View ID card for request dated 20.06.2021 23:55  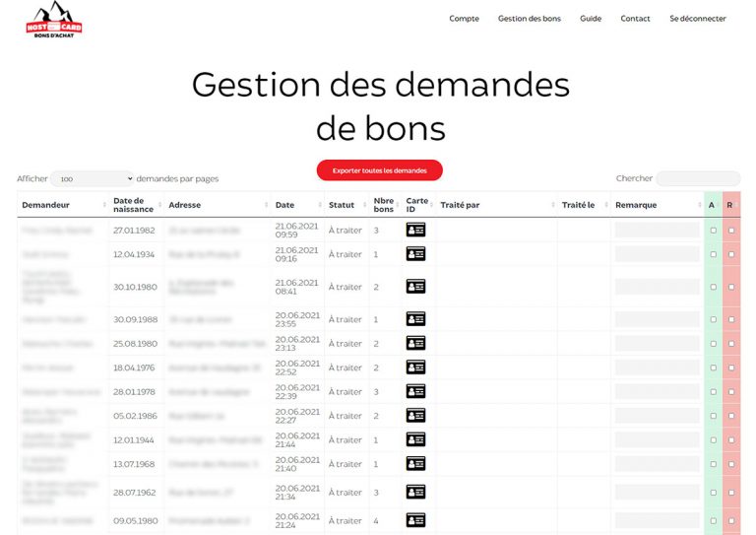click(415, 319)
